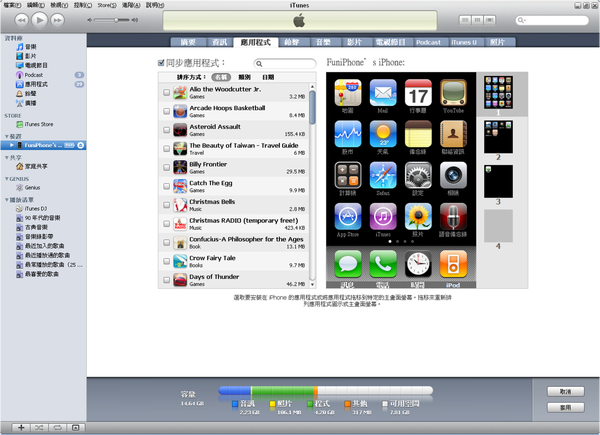Viewport: 600px width, 435px height.
Task: Click app list scrollbar down arrow
Action: (x=312, y=284)
